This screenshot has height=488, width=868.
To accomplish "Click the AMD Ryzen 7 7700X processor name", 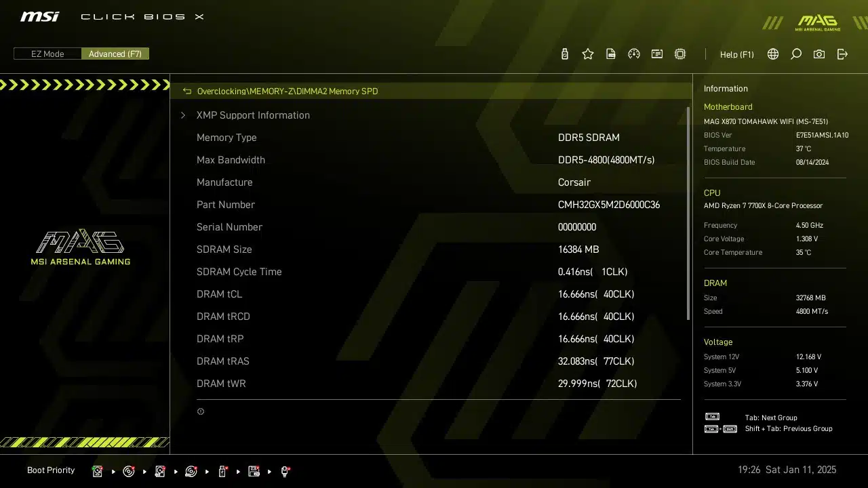I will tap(763, 206).
